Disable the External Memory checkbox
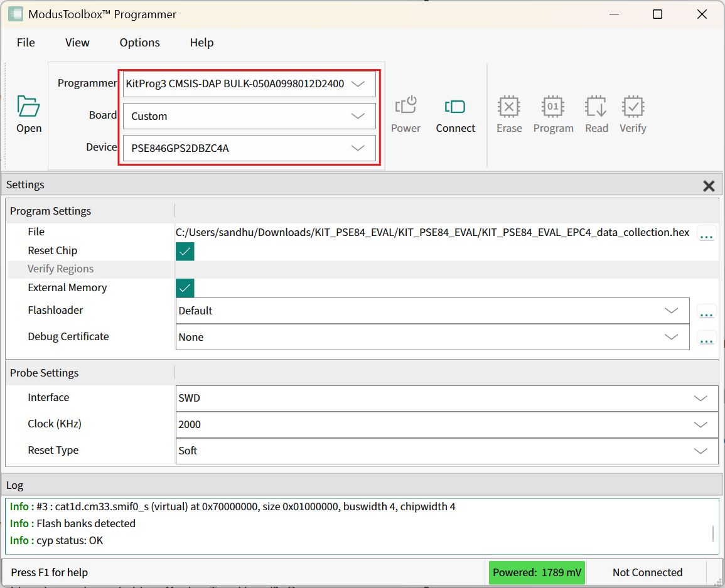 click(x=185, y=288)
